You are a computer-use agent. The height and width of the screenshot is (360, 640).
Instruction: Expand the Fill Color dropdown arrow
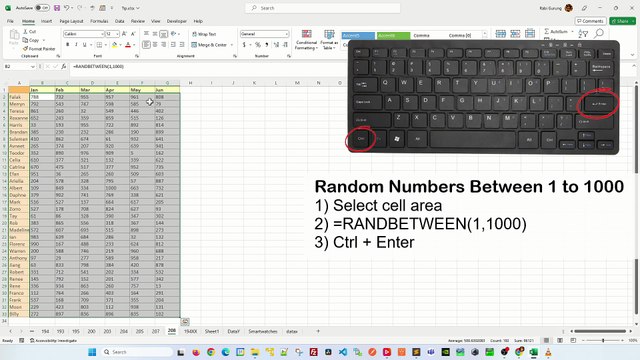tap(121, 45)
